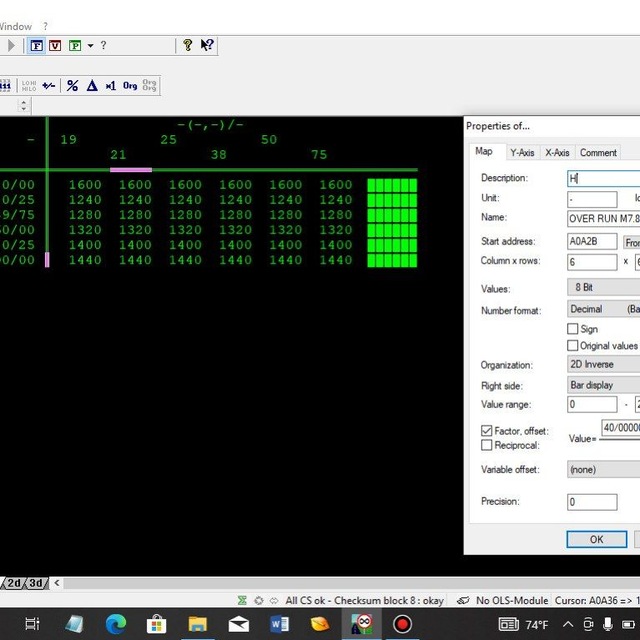Viewport: 640px width, 640px height.
Task: Open the Values 8 Bit dropdown
Action: point(603,287)
